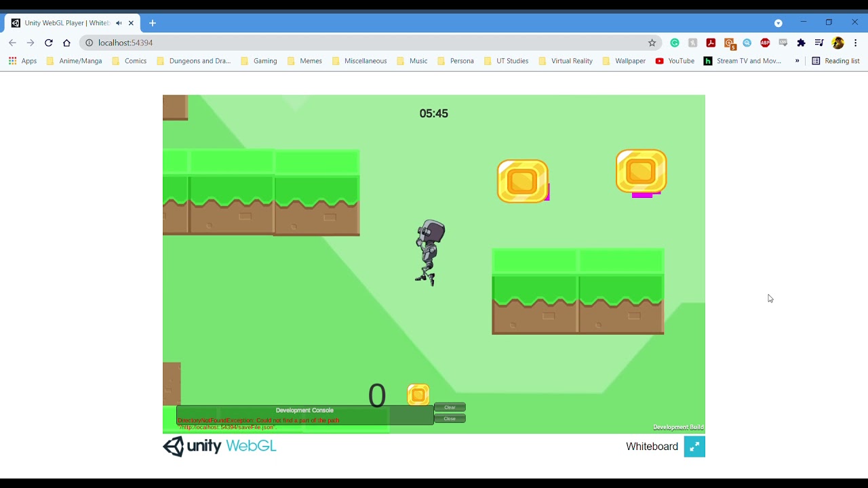Click the right large gold coin
The image size is (868, 488).
[x=641, y=171]
